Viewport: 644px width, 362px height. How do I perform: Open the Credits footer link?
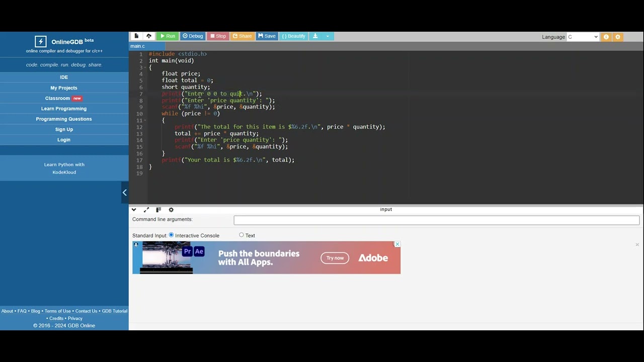click(x=56, y=318)
